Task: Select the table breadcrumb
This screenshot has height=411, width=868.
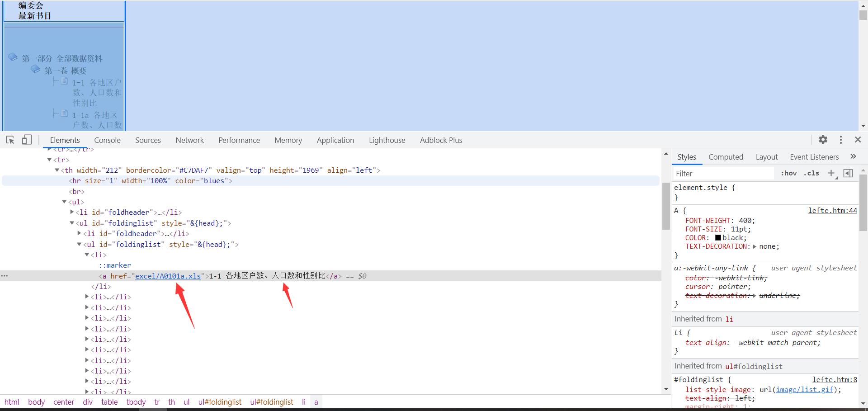Action: (x=109, y=402)
